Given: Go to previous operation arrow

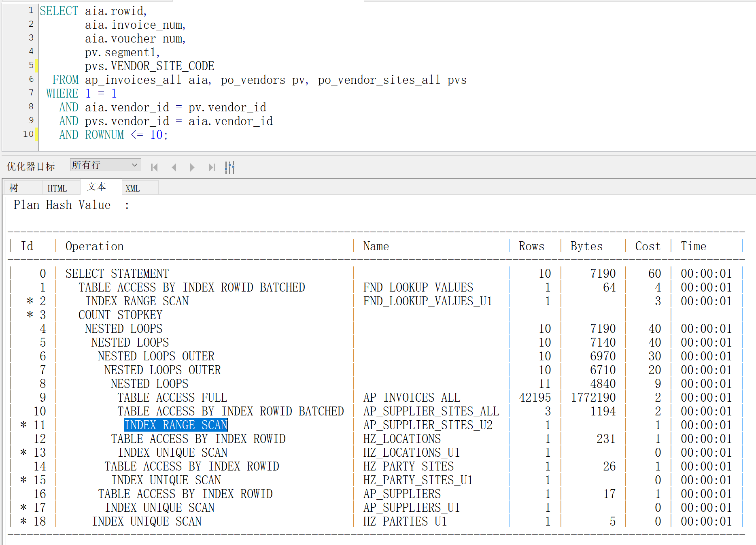Looking at the screenshot, I should click(174, 167).
